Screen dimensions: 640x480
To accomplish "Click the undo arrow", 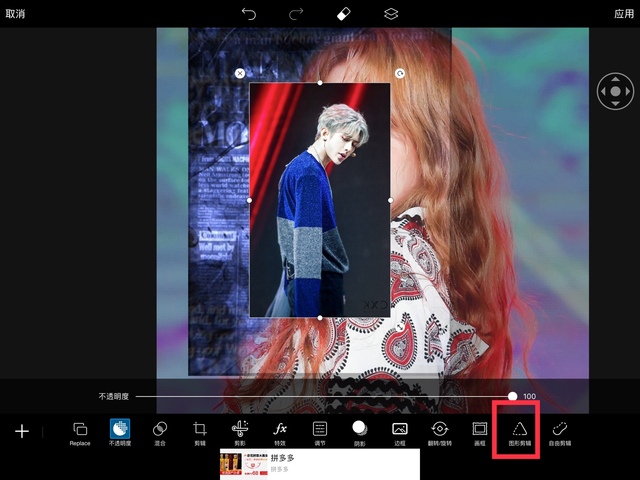I will pyautogui.click(x=249, y=14).
